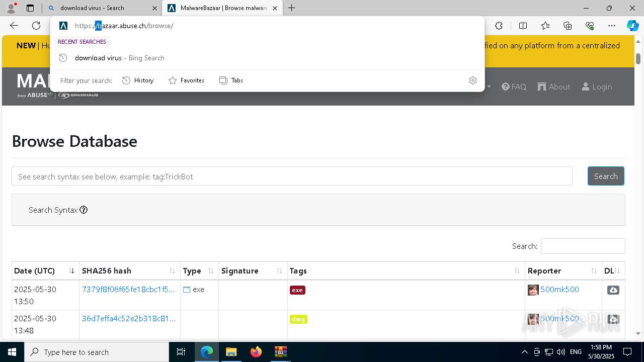Sort the table by DL column
Viewport: 644px width, 362px height.
click(x=613, y=270)
